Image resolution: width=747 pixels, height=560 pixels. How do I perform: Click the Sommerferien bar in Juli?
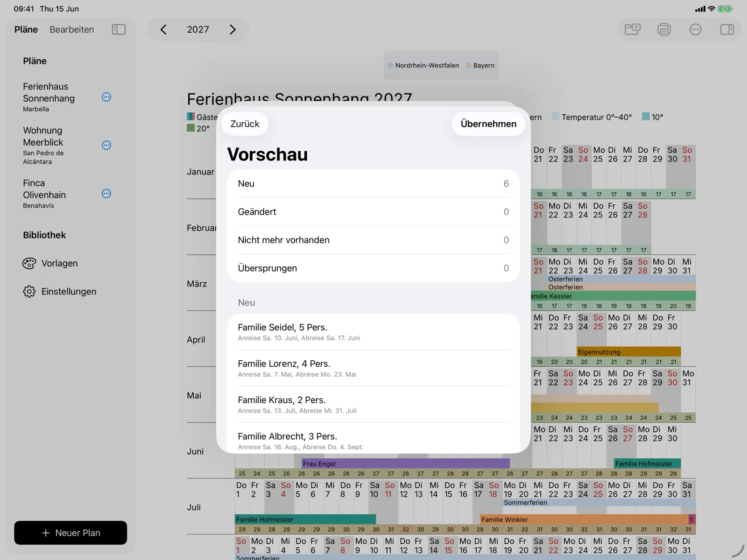point(599,503)
